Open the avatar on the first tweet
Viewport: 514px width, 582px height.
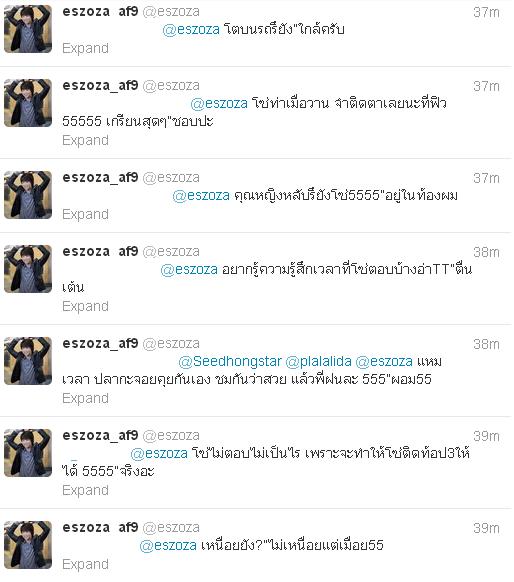(28, 29)
